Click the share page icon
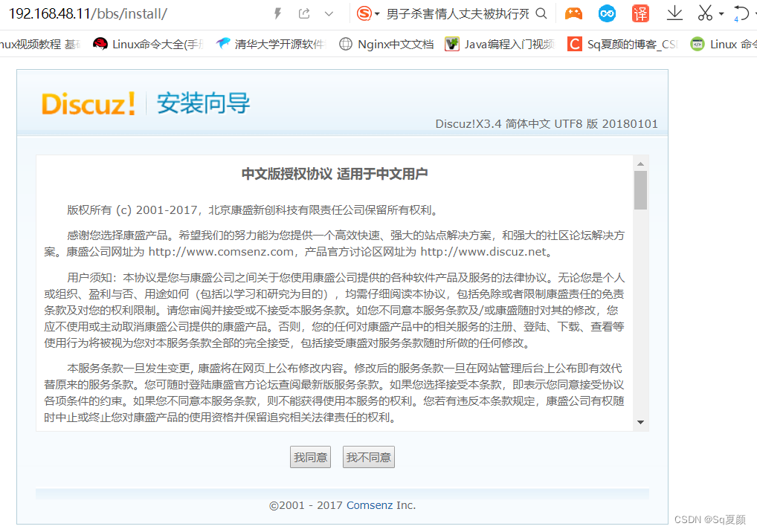 (303, 13)
